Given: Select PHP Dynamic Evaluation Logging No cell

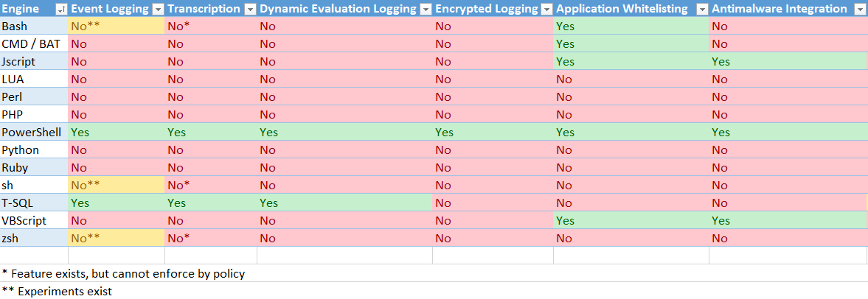Looking at the screenshot, I should (345, 114).
